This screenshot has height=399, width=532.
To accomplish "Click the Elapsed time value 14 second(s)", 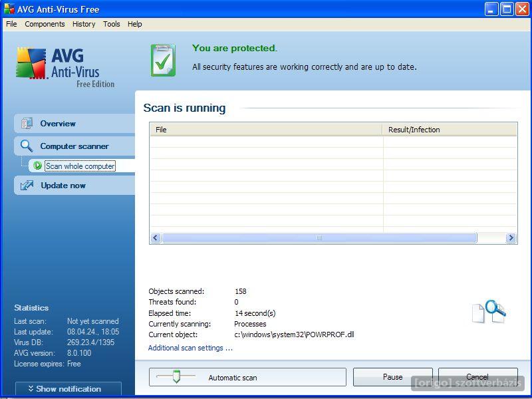I will click(x=255, y=313).
